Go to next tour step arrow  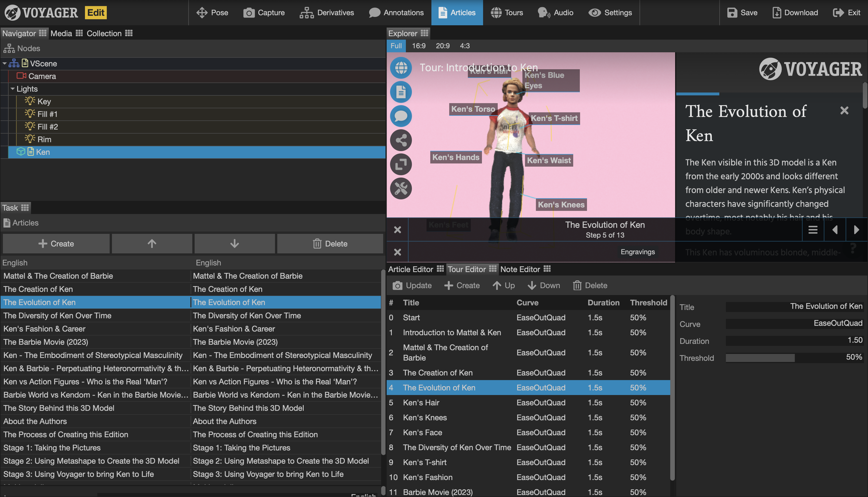point(856,230)
